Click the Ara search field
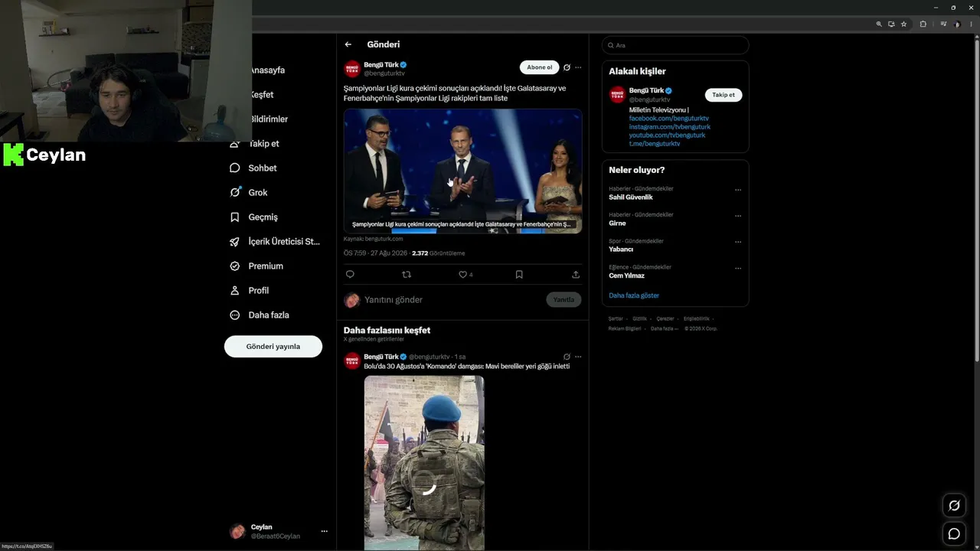 coord(675,45)
